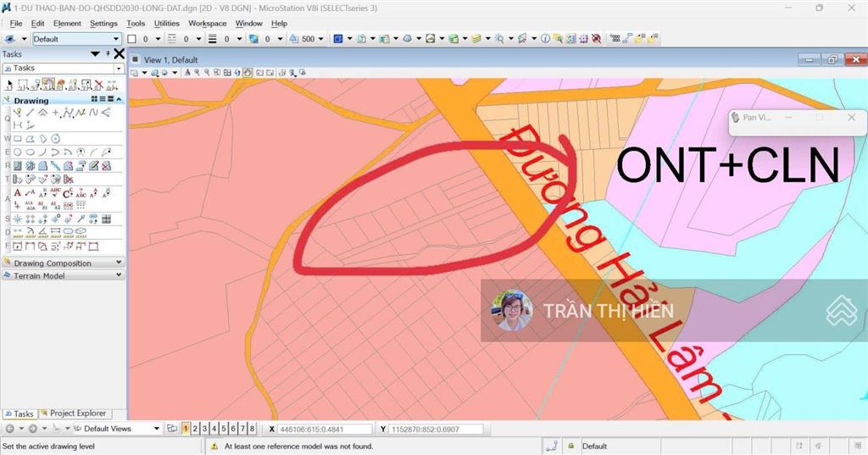The width and height of the screenshot is (868, 455).
Task: Select the Element Selection arrow tool
Action: pyautogui.click(x=8, y=86)
